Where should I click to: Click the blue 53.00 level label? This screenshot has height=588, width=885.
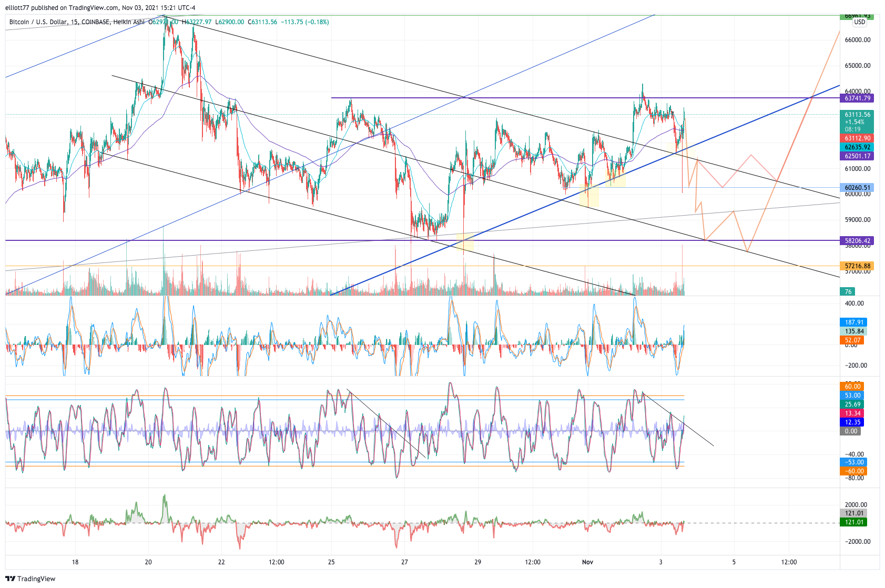(852, 396)
